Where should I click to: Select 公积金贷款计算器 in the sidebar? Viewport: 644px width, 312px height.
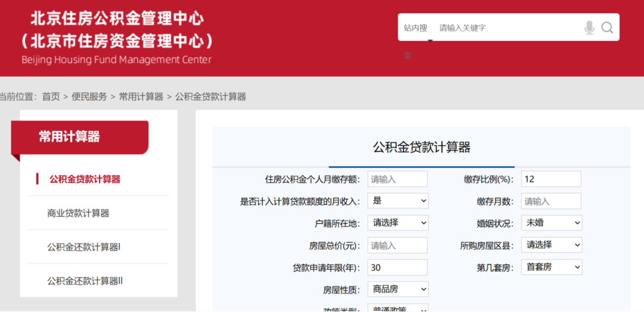(x=85, y=179)
